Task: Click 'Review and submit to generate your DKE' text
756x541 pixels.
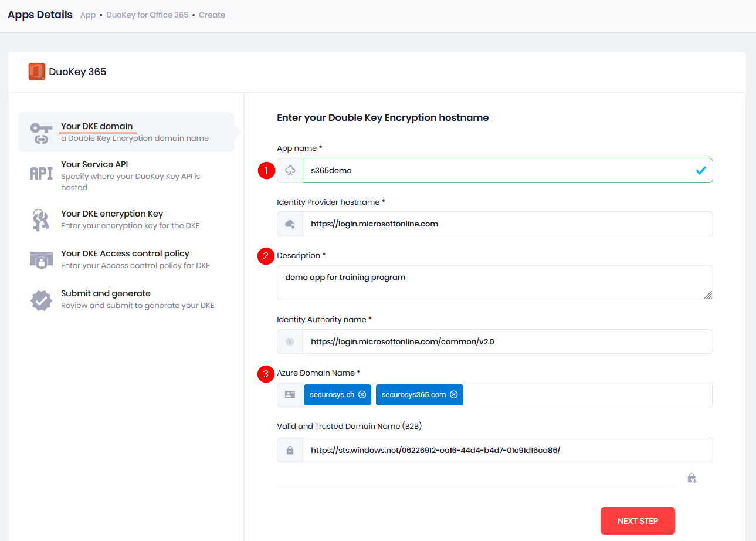Action: 138,306
